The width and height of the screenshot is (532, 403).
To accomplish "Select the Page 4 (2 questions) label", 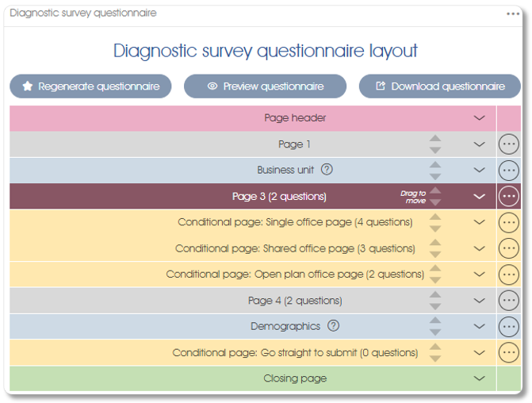I will click(x=295, y=301).
